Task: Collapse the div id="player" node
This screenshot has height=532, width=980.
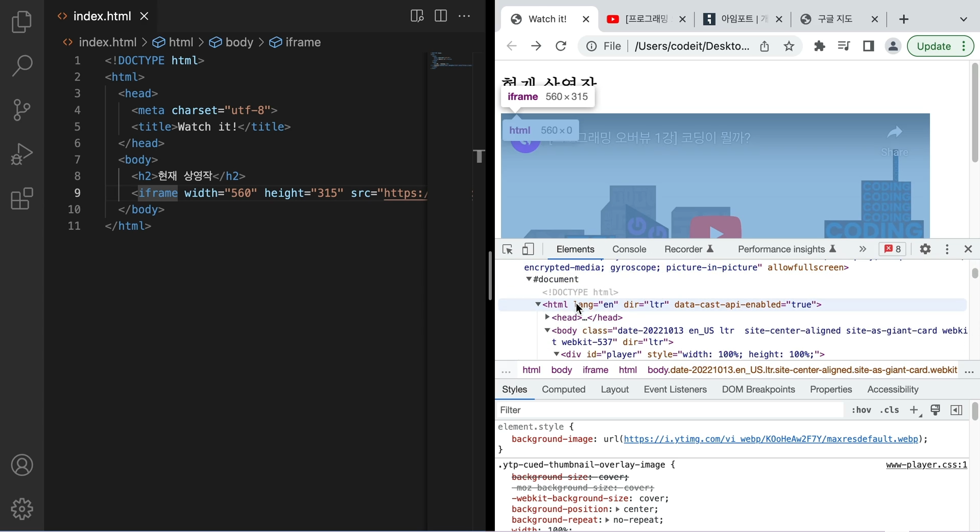Action: tap(557, 354)
